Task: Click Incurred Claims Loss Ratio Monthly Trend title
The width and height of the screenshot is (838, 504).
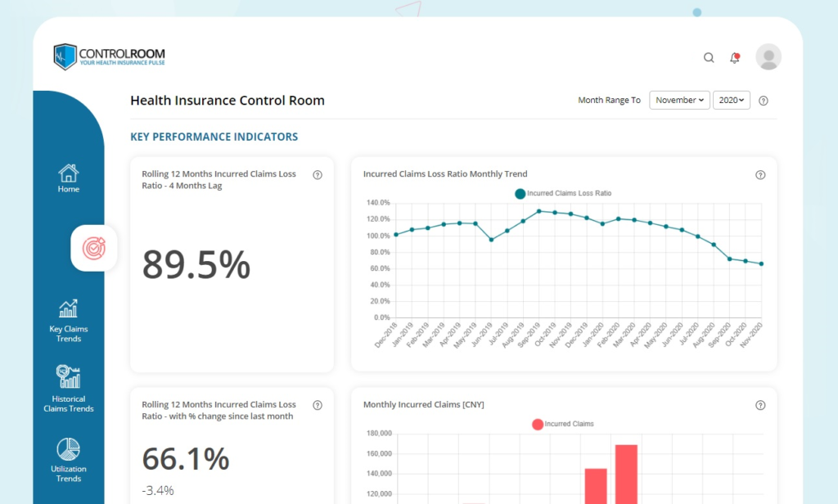Action: (x=445, y=173)
